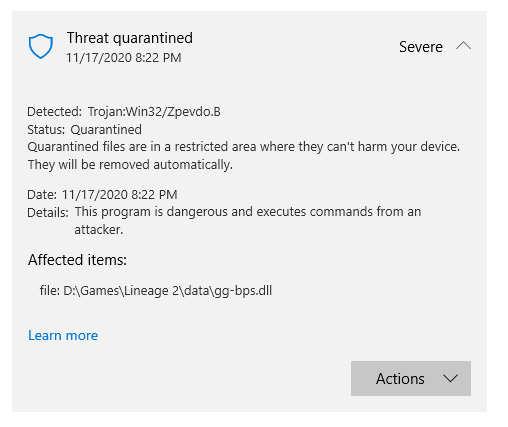Select the Quarantined status value

106,130
